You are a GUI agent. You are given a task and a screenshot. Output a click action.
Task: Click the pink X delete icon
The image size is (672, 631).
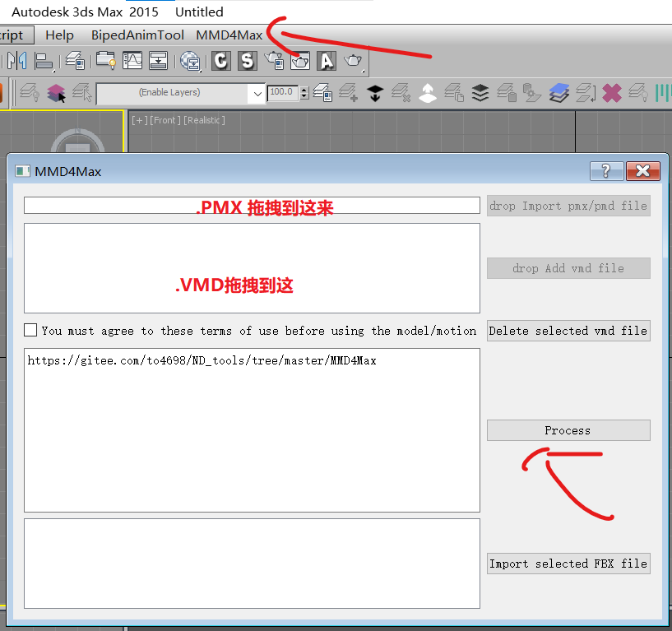[612, 93]
